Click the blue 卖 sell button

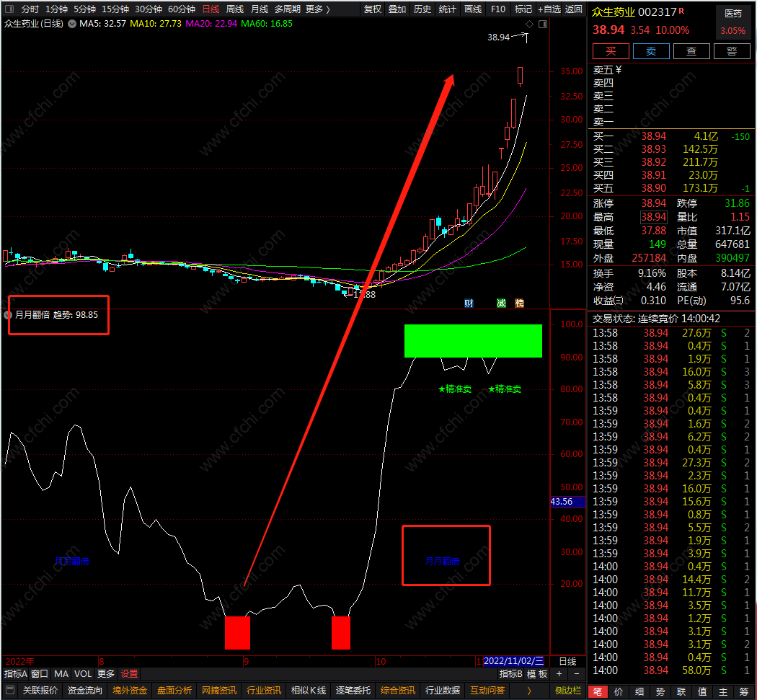click(651, 51)
